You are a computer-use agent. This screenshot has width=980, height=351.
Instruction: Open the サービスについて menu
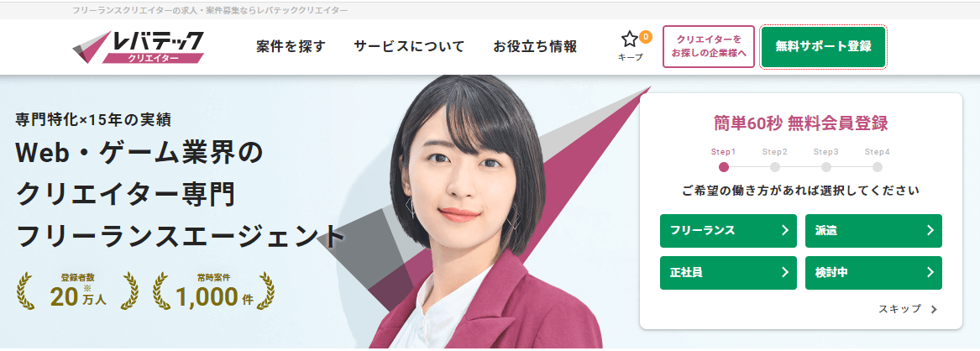pyautogui.click(x=409, y=47)
